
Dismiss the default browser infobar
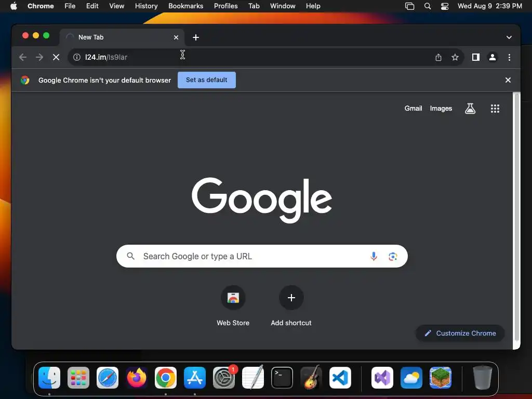coord(508,80)
